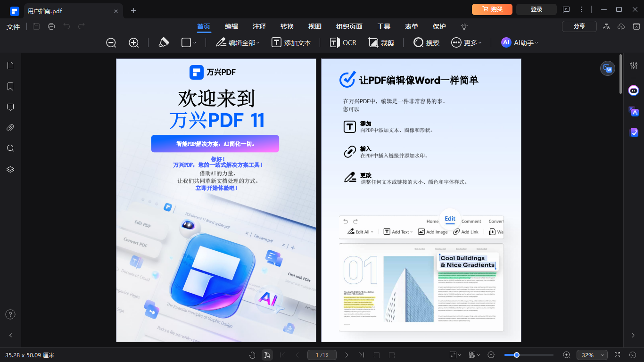Click the 分享 button
644x362 pixels.
(579, 26)
